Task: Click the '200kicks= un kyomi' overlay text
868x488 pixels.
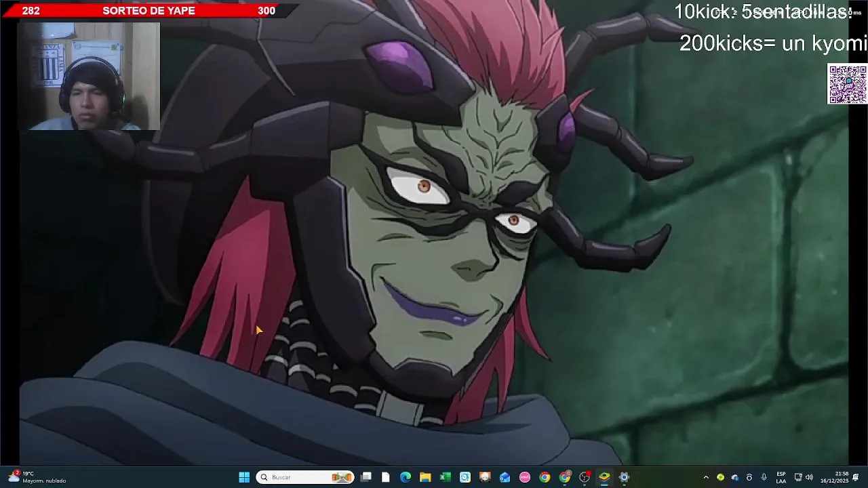Action: point(773,43)
